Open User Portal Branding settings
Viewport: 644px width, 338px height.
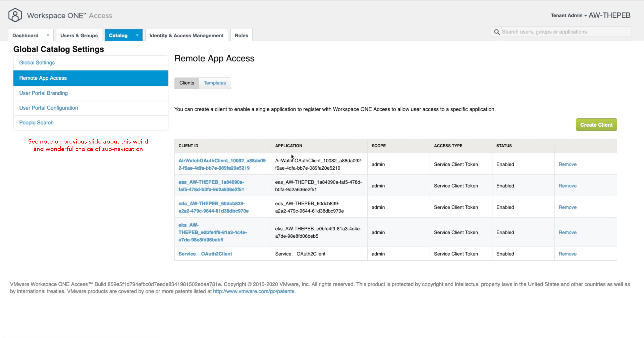[44, 93]
